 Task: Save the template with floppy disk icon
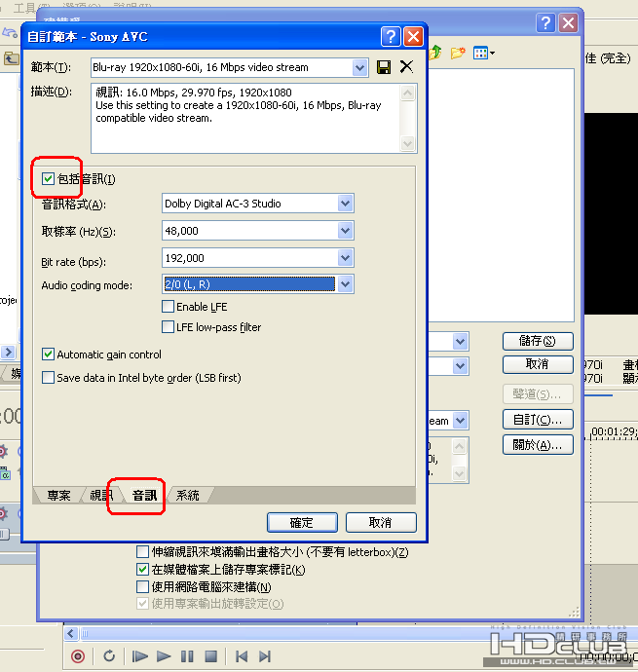point(384,67)
